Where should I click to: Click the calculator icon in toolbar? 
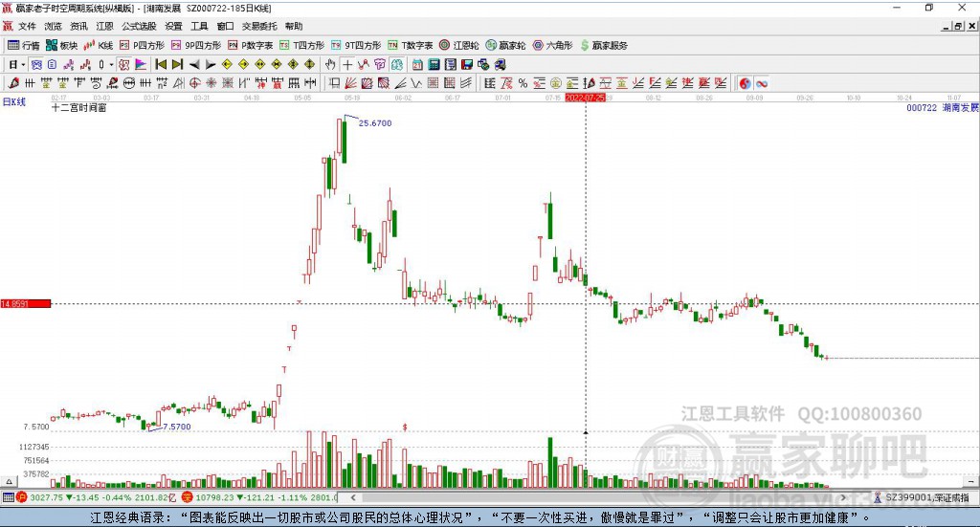[434, 64]
